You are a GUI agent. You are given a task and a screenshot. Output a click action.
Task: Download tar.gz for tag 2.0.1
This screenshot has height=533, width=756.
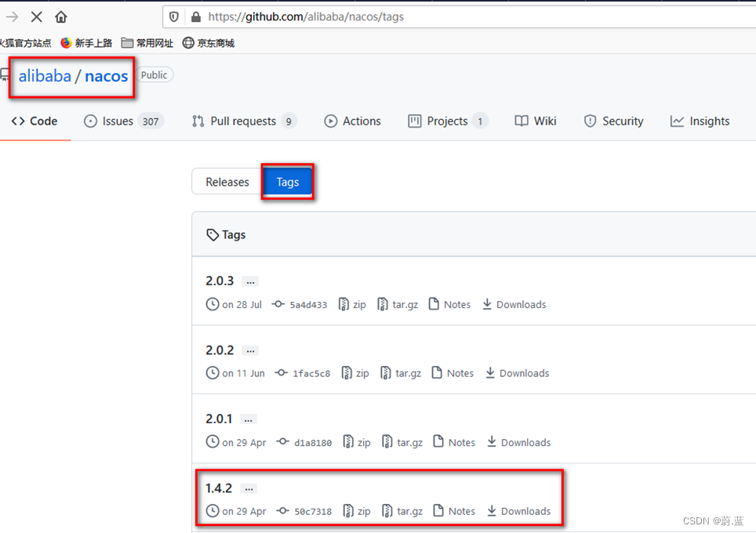(402, 442)
